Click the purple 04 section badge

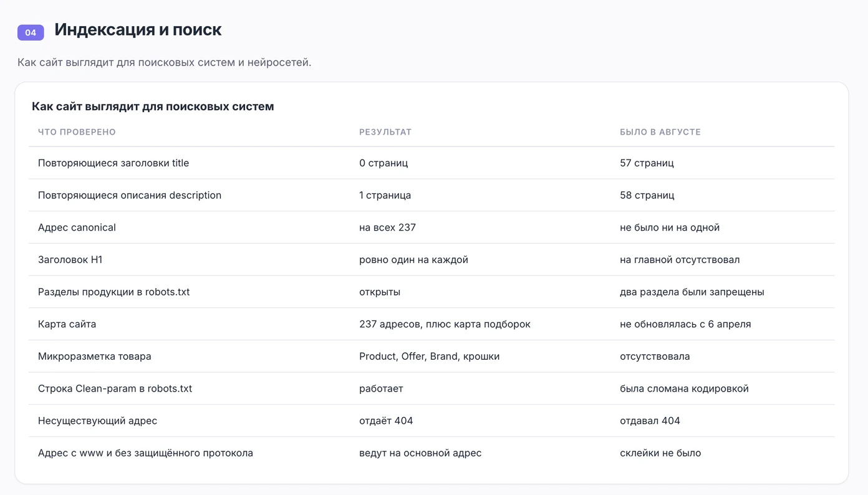click(x=31, y=32)
